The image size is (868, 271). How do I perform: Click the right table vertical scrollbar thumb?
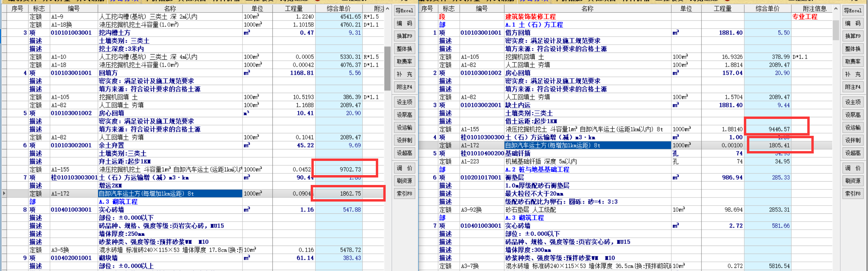pyautogui.click(x=836, y=30)
